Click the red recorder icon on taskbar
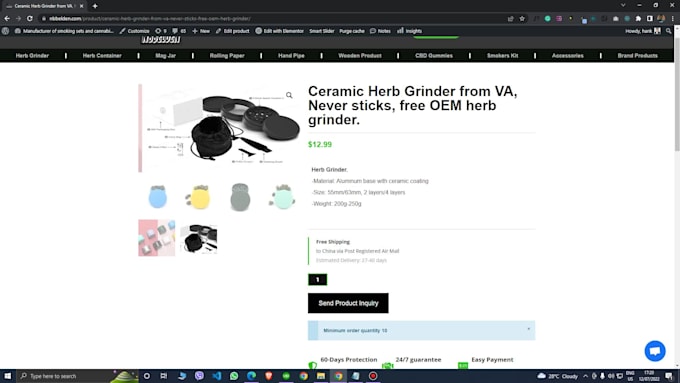Viewport: 680px width, 383px height. [x=373, y=376]
